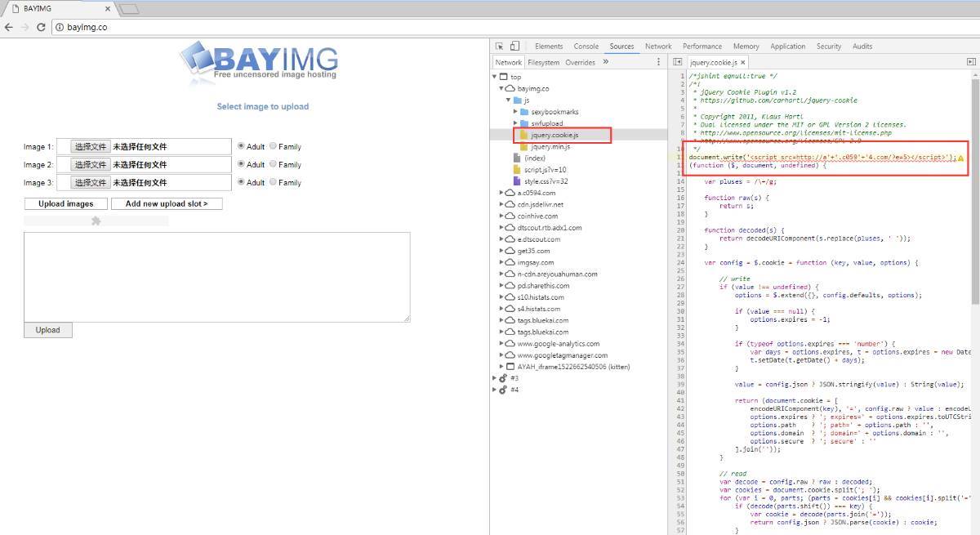The width and height of the screenshot is (980, 535).
Task: Expand the #3 worker node
Action: point(495,378)
